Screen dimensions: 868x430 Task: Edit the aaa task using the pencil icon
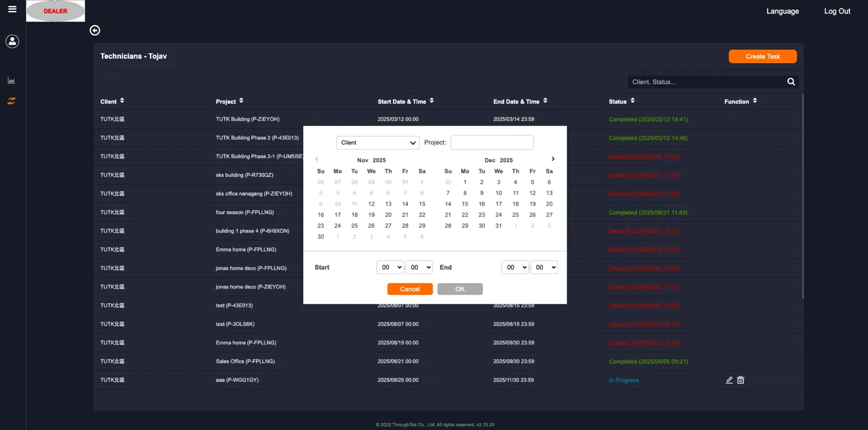729,380
